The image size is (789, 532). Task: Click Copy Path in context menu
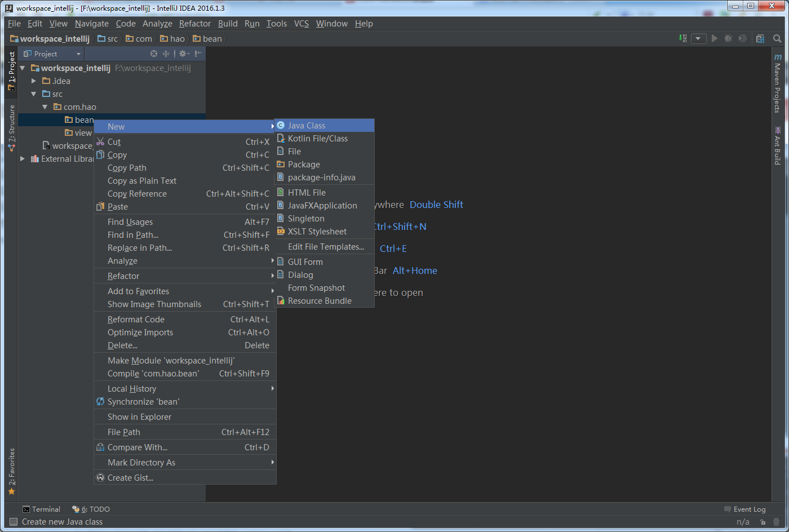[185, 168]
